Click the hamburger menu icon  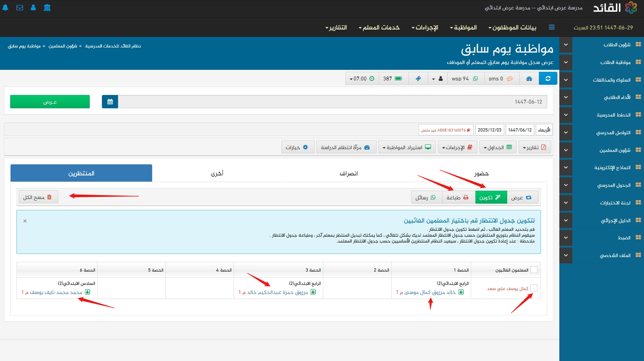[x=551, y=27]
